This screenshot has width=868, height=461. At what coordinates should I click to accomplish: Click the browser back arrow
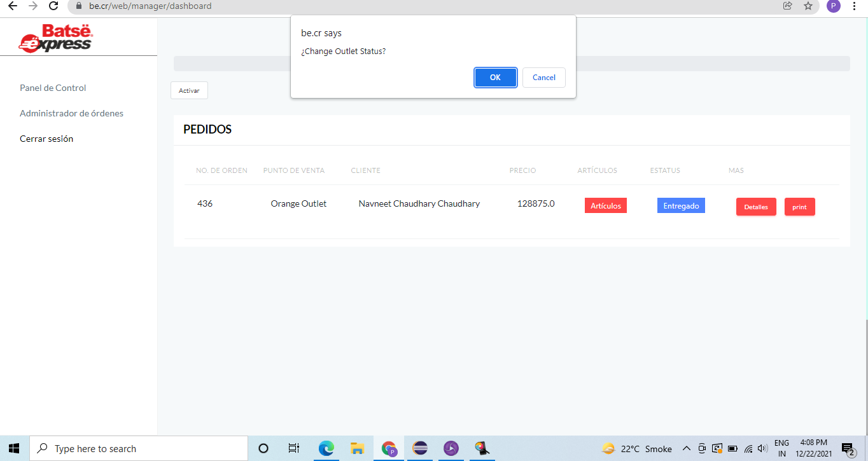pyautogui.click(x=12, y=6)
